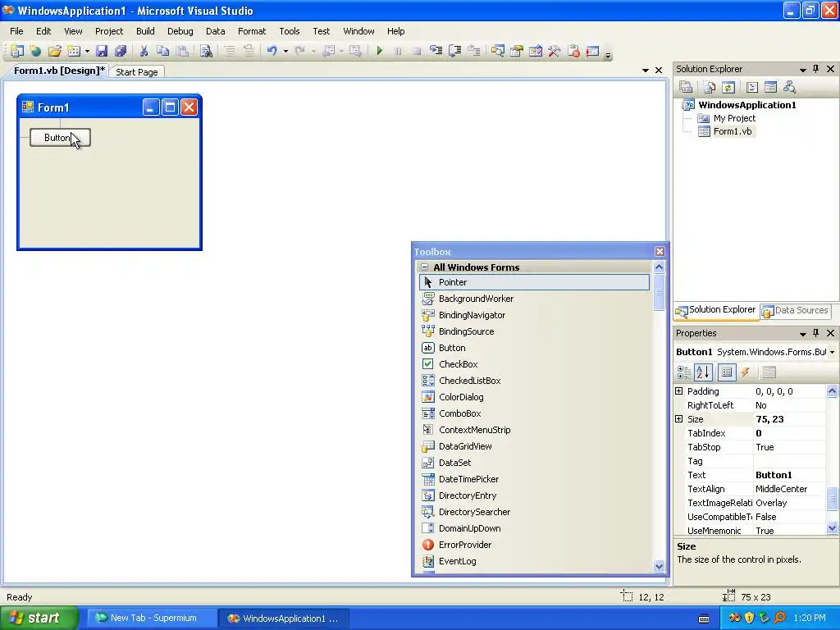
Task: Auto-hide the Properties panel with the pin
Action: 816,333
